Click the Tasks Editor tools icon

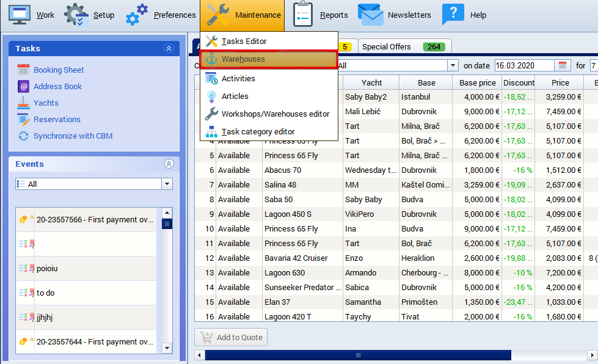pyautogui.click(x=212, y=41)
